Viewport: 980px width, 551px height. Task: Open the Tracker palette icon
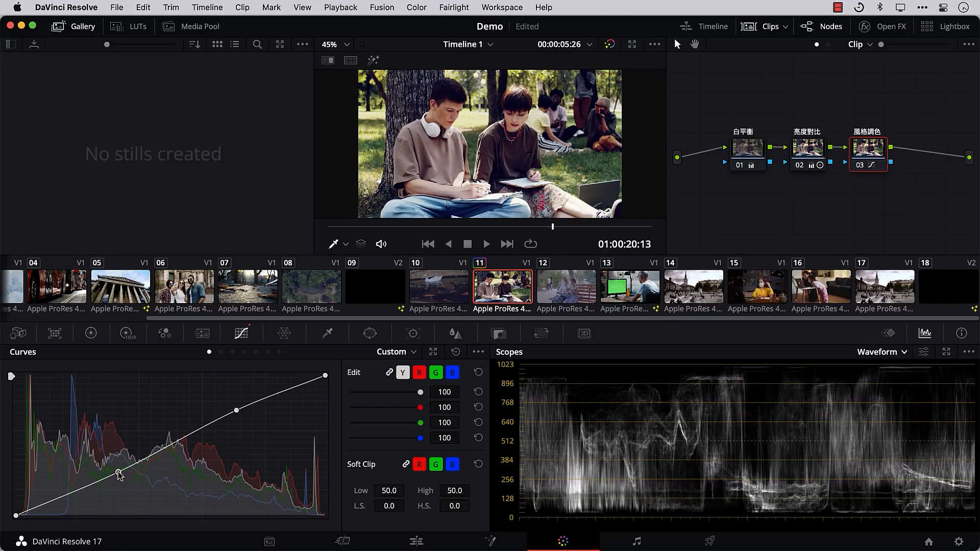413,333
